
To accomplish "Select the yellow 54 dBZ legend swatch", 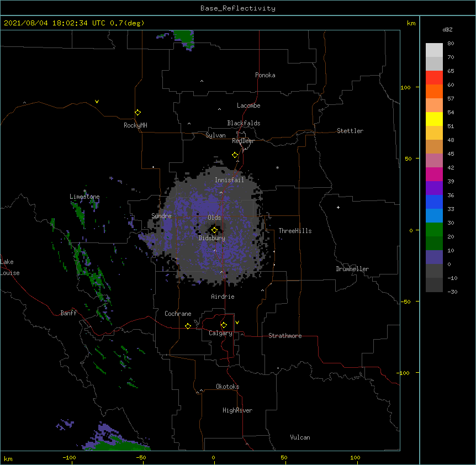I will point(434,119).
